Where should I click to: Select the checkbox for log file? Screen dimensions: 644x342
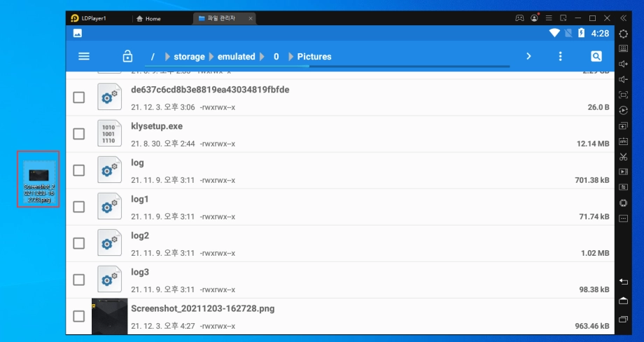pos(79,170)
